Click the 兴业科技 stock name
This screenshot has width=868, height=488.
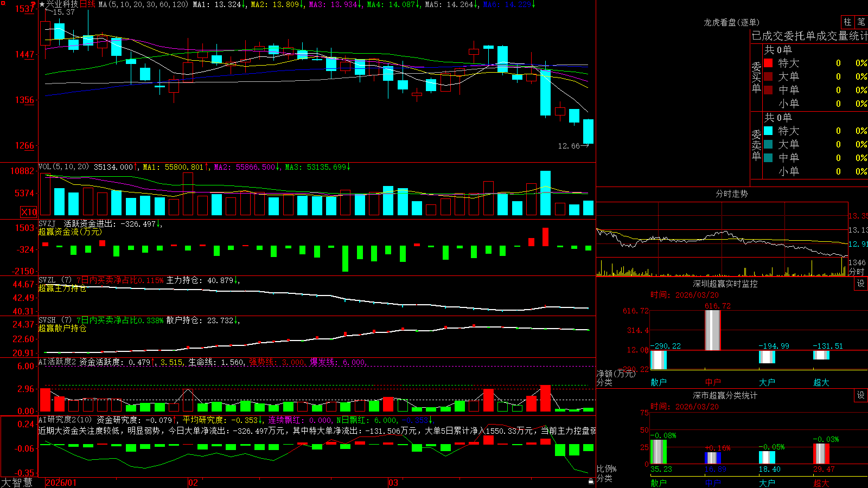click(62, 4)
